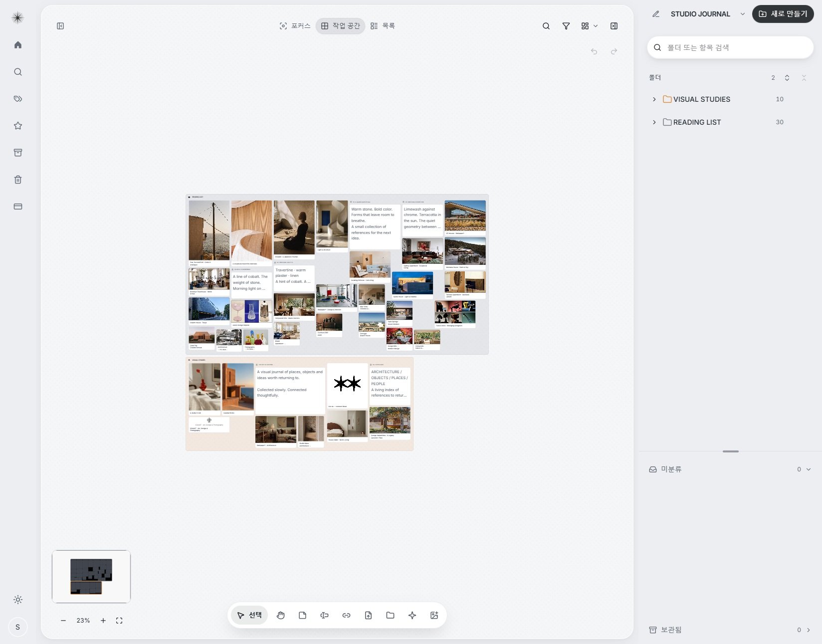Open the archive box icon in sidebar

18,153
